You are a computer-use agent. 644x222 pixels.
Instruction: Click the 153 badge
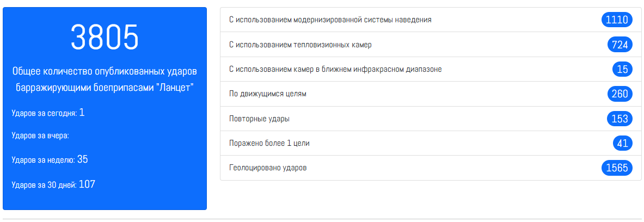tap(620, 119)
